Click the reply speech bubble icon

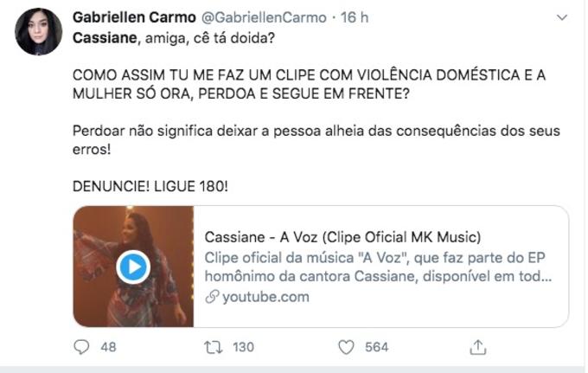click(x=82, y=347)
